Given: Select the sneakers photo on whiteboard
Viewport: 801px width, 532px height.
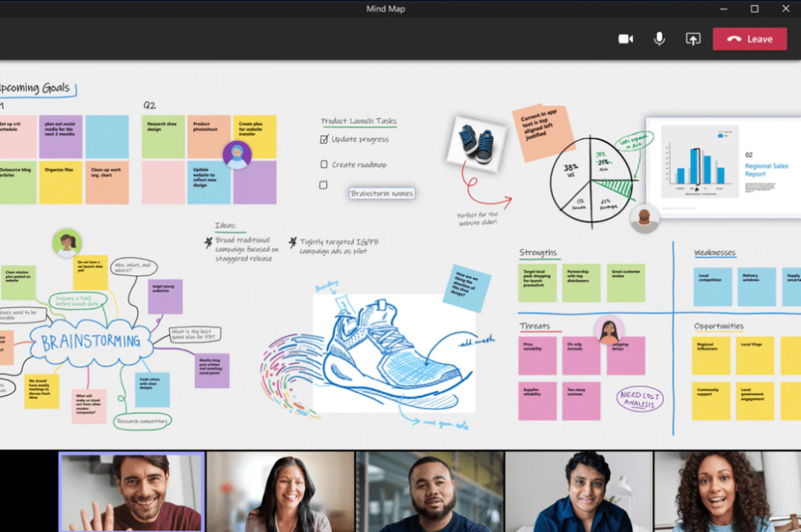Looking at the screenshot, I should pos(476,143).
